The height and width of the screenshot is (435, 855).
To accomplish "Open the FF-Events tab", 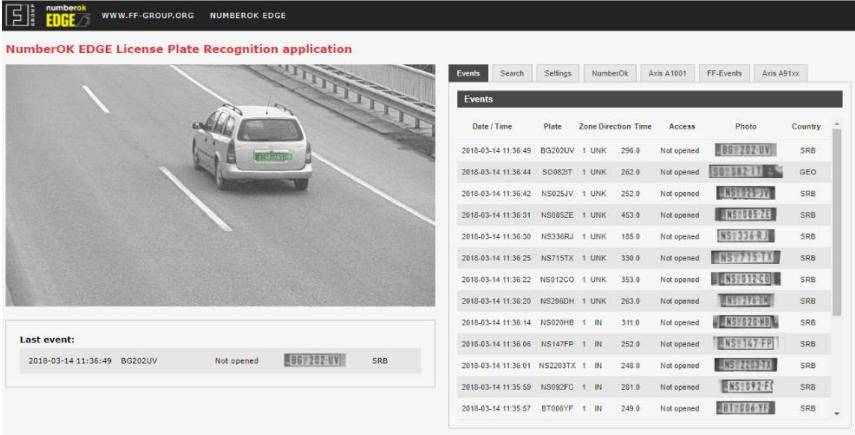I will 723,73.
